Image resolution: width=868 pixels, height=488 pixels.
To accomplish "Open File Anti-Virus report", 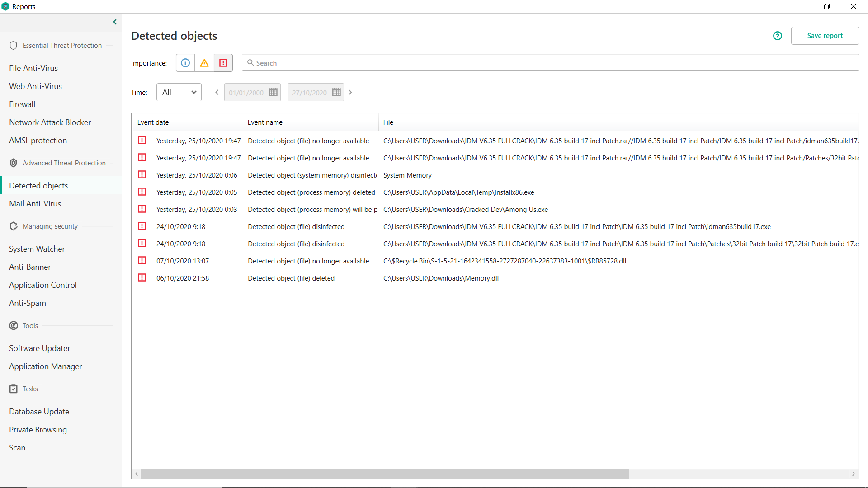I will tap(33, 68).
